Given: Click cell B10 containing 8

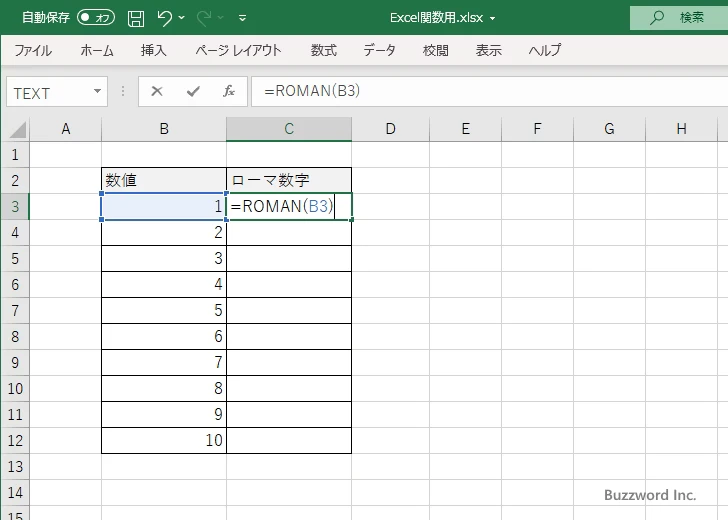Looking at the screenshot, I should [164, 388].
